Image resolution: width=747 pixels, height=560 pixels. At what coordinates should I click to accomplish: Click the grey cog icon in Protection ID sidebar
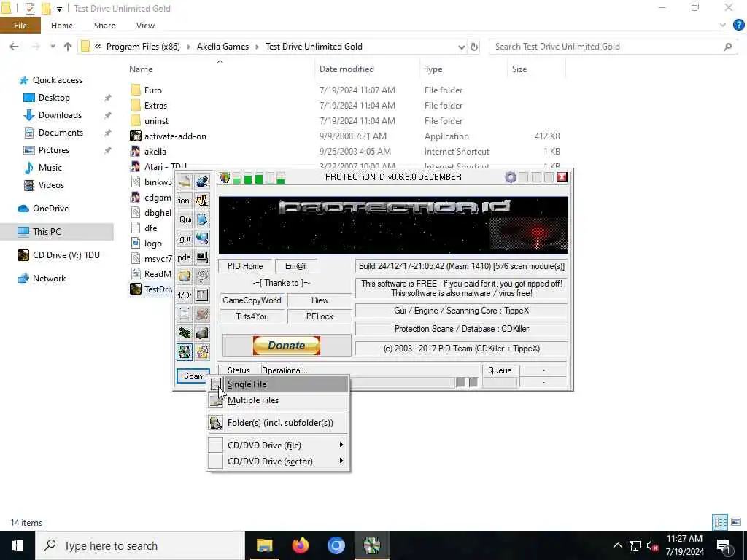point(202,276)
